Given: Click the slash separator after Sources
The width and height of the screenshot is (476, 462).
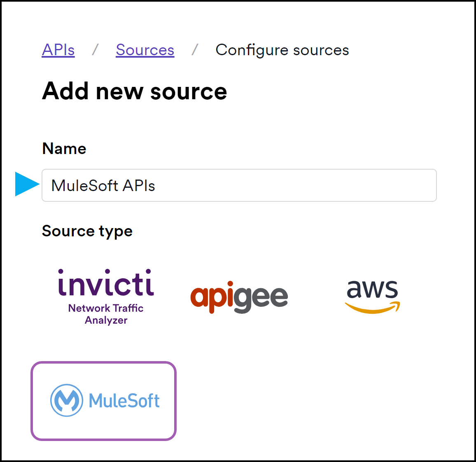Looking at the screenshot, I should [195, 50].
